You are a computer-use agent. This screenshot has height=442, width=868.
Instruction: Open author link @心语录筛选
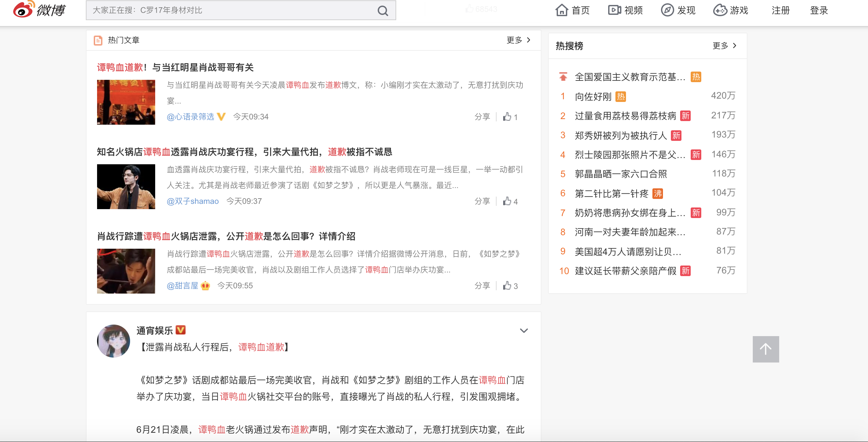click(191, 117)
